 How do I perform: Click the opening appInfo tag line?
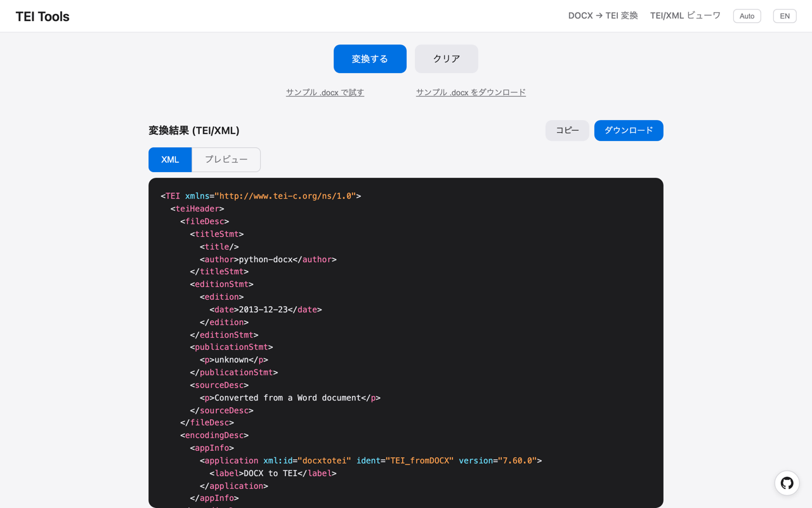click(212, 448)
